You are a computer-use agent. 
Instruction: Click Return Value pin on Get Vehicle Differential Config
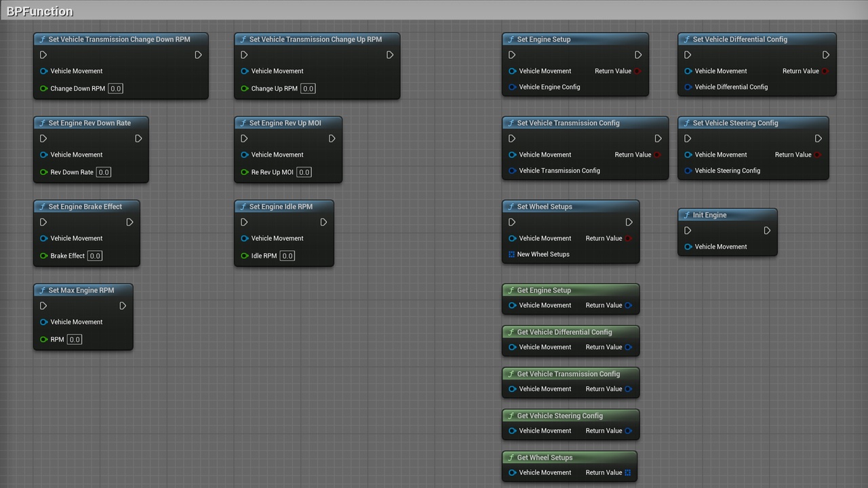click(x=628, y=347)
